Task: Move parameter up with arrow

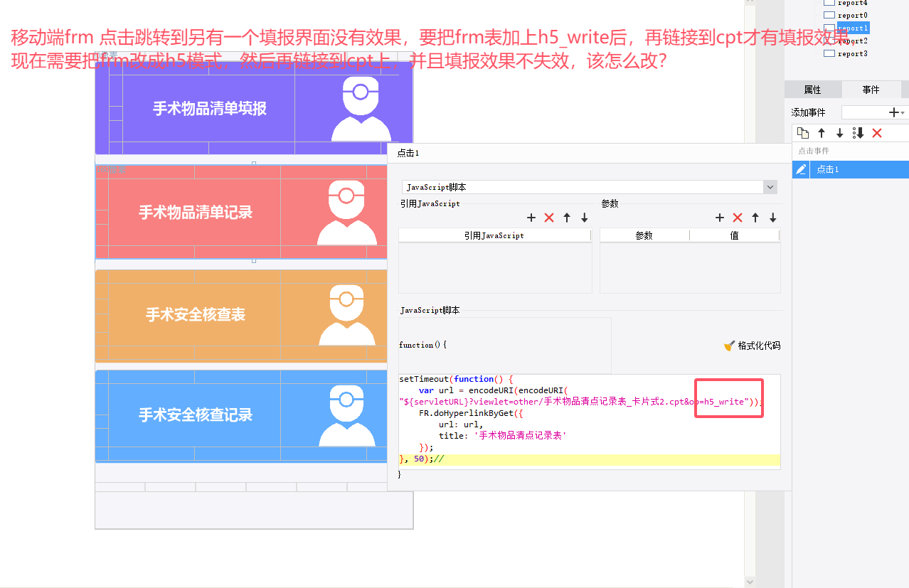Action: click(x=755, y=218)
